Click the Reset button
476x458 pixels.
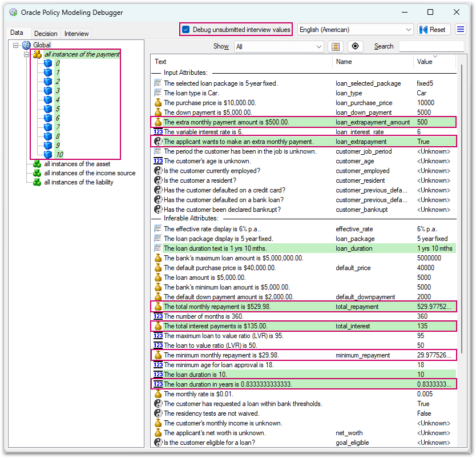434,30
